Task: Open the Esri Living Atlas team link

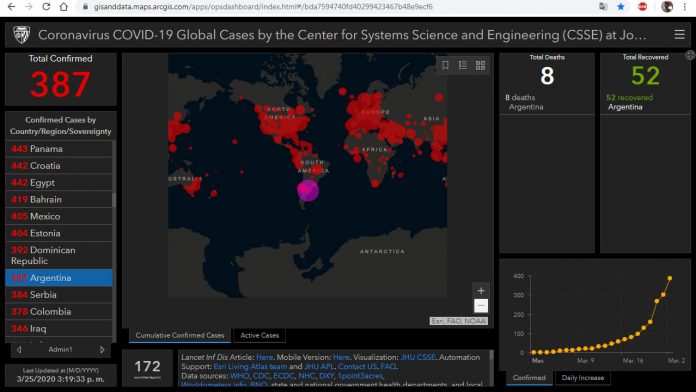Action: (x=250, y=366)
